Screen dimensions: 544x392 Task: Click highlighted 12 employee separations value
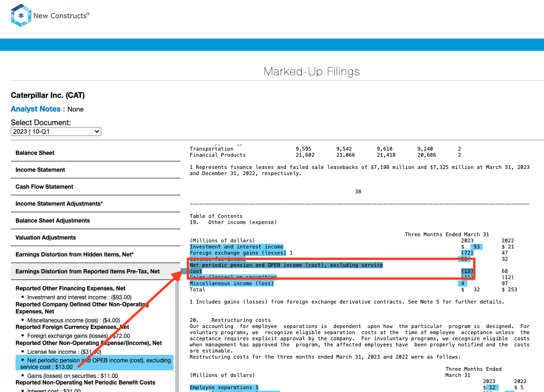492,387
